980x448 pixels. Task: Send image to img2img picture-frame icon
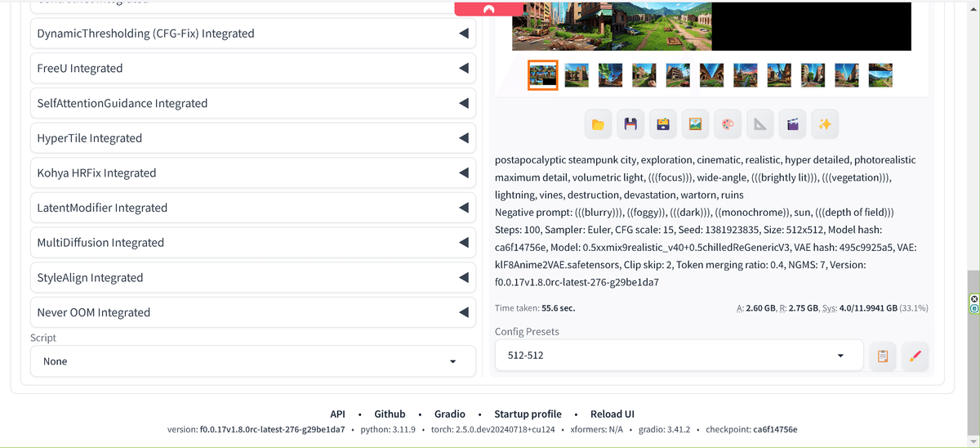tap(695, 124)
